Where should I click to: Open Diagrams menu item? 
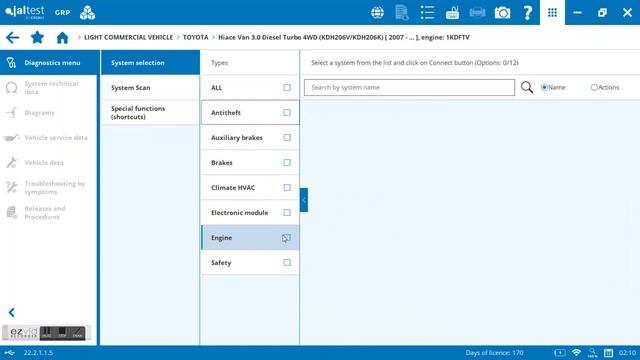tap(49, 113)
